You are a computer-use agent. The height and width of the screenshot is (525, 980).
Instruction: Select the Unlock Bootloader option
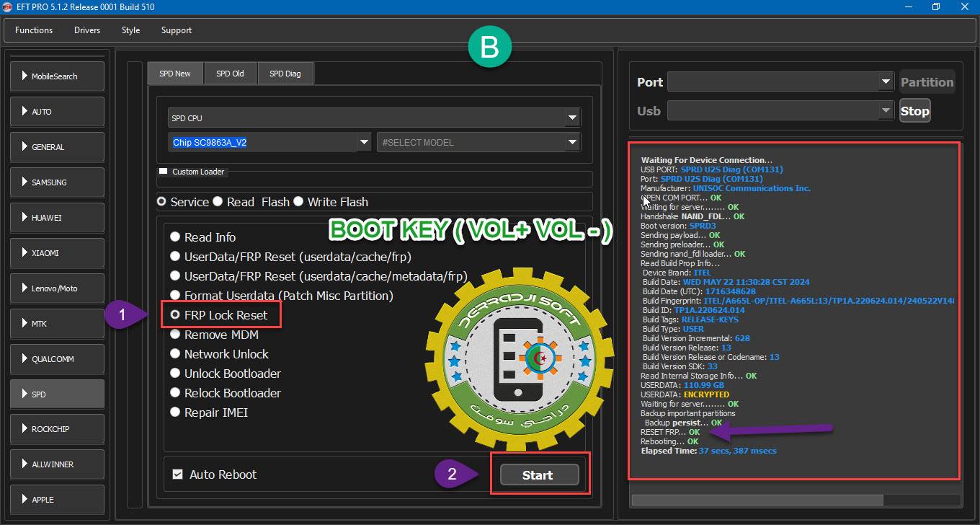coord(175,374)
